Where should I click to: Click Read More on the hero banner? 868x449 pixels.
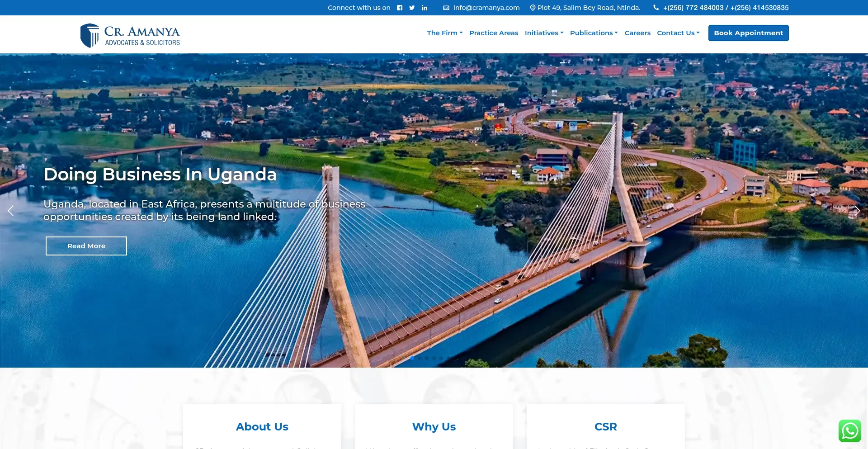tap(86, 246)
